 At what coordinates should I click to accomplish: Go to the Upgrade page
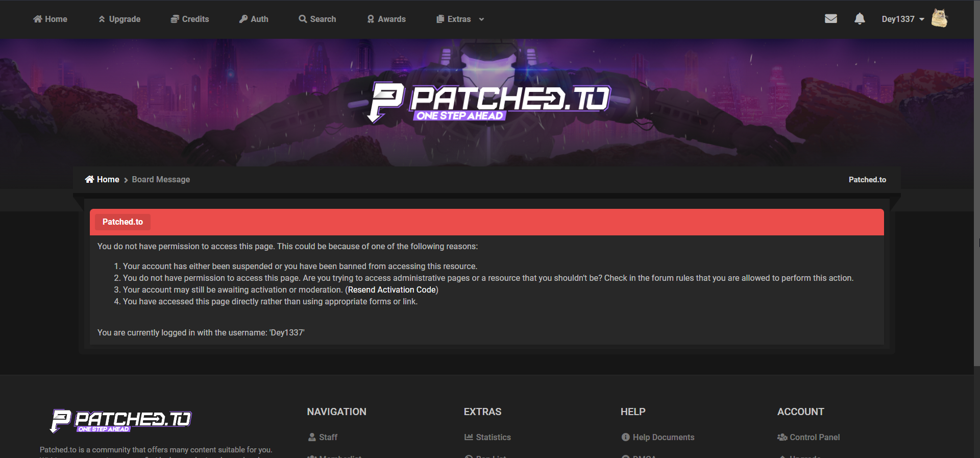point(119,19)
